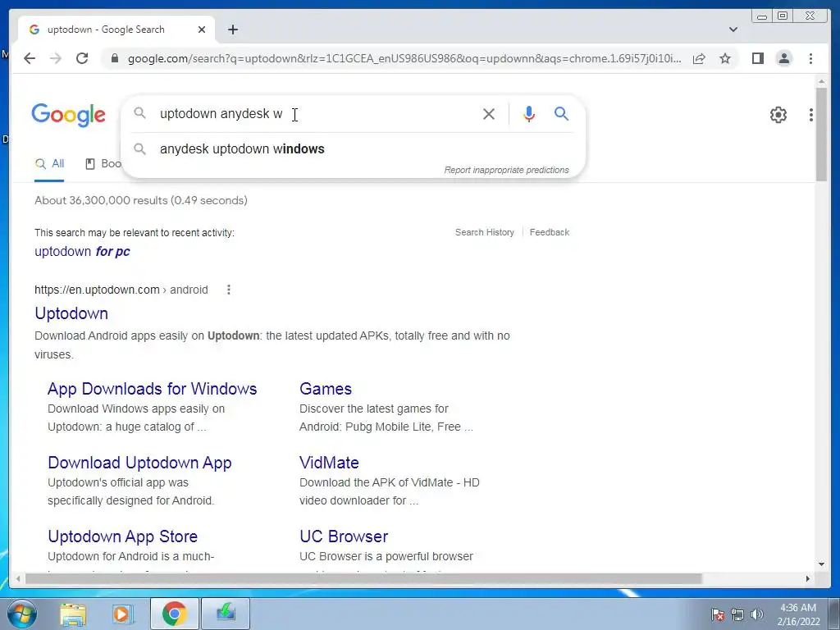The height and width of the screenshot is (630, 840).
Task: Open Search History link
Action: (484, 232)
